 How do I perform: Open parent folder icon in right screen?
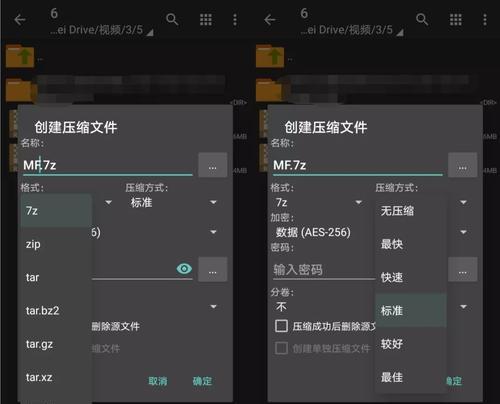(270, 57)
